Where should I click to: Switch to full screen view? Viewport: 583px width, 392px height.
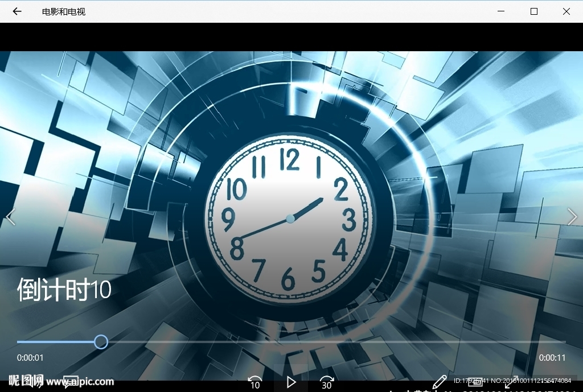511,382
